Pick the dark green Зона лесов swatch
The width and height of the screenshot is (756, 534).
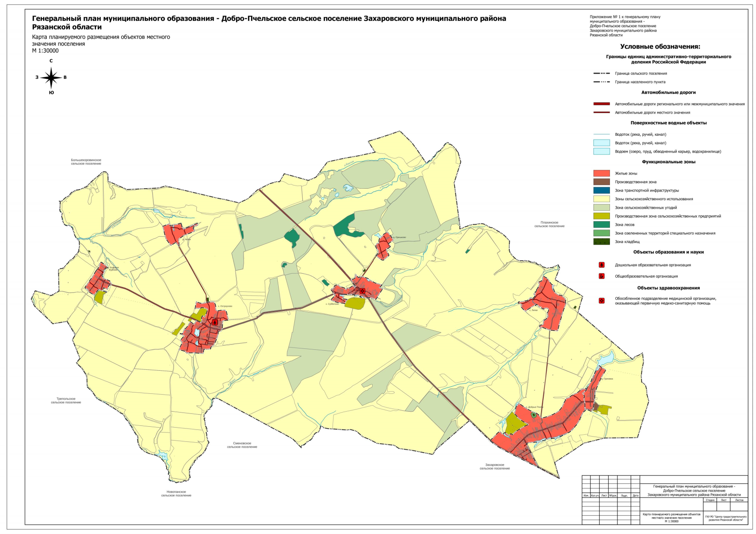[x=601, y=225]
